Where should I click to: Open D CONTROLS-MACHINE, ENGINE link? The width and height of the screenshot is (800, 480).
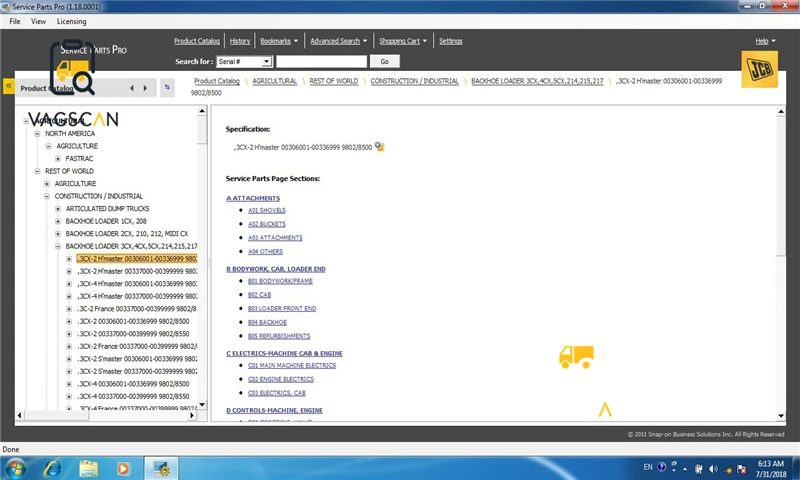coord(274,410)
